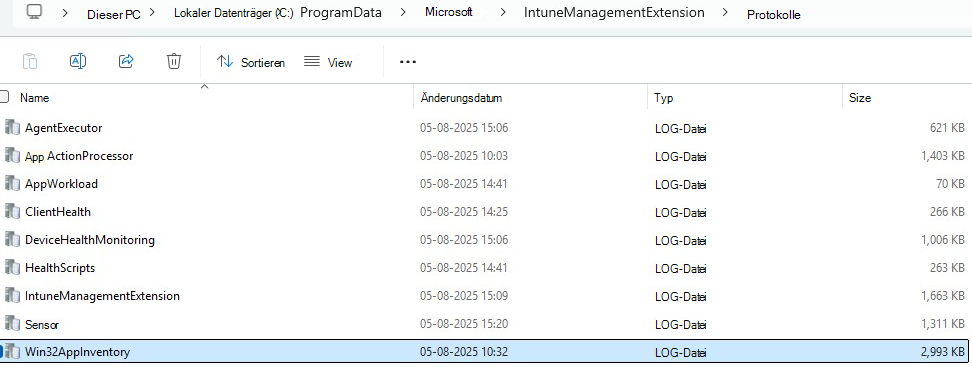
Task: Click the 1,663 KB size value
Action: 942,296
